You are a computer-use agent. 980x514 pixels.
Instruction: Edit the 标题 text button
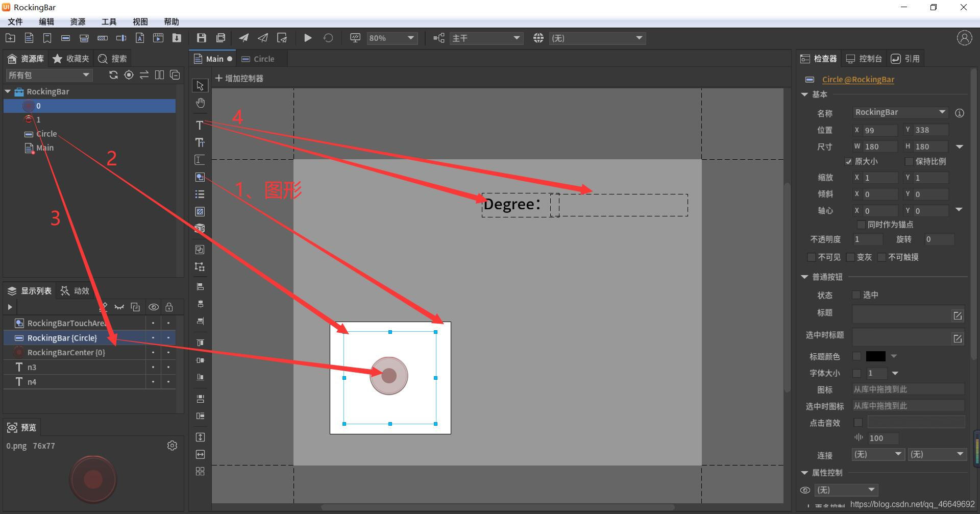[958, 316]
